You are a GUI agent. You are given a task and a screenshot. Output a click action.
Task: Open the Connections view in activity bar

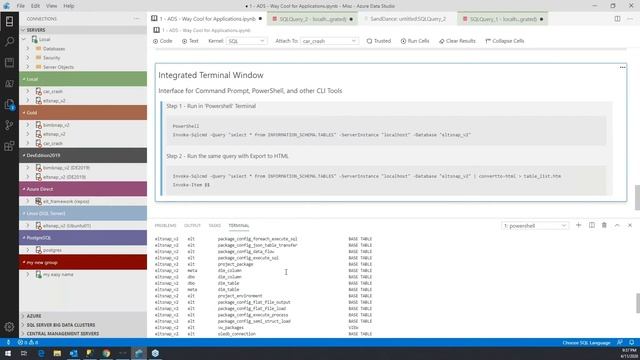(x=9, y=21)
